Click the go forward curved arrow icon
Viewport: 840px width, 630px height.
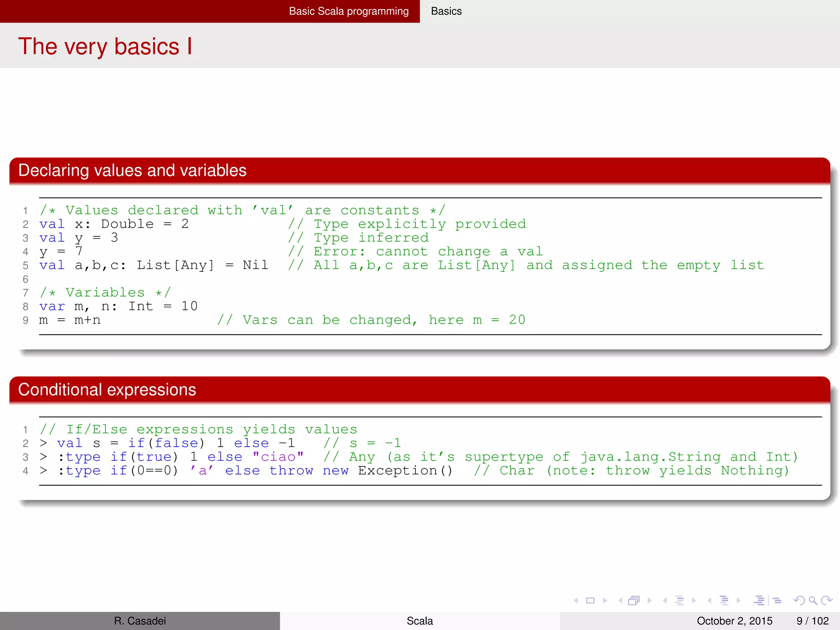pos(827,600)
